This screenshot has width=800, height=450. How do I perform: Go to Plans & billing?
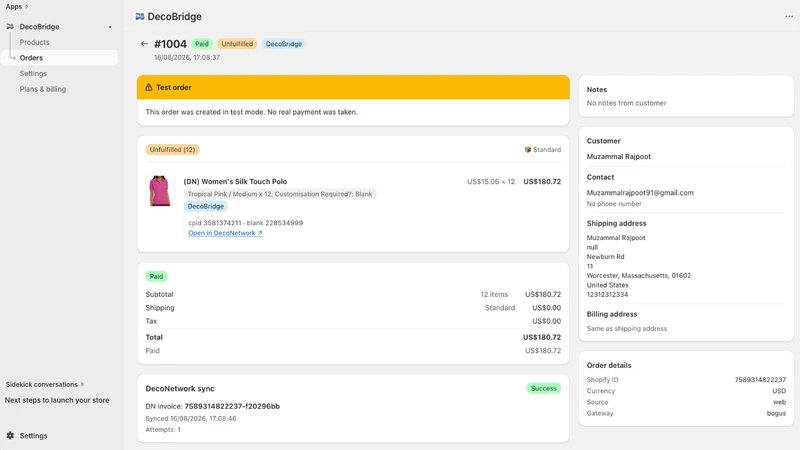pos(43,89)
